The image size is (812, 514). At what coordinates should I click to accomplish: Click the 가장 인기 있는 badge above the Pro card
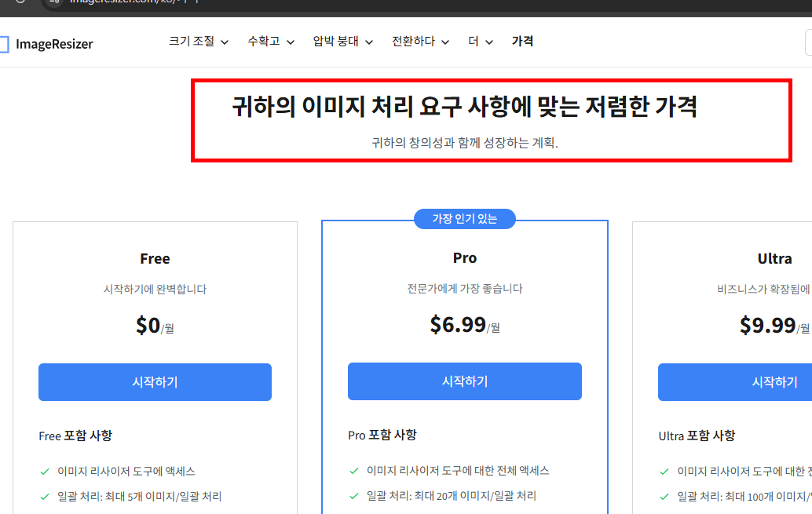pyautogui.click(x=464, y=219)
